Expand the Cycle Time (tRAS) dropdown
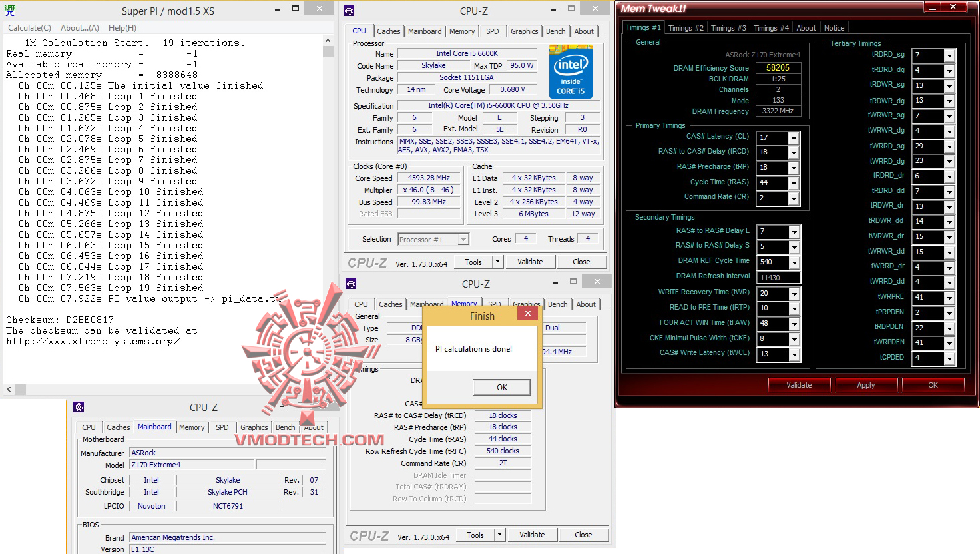980x554 pixels. 794,184
